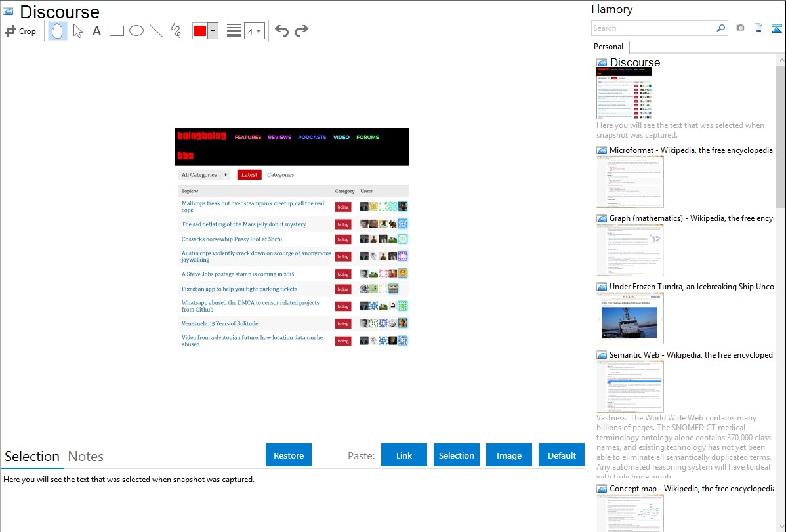Open 'A Steve Jobs postage stamp' topic
The width and height of the screenshot is (786, 532).
(238, 274)
